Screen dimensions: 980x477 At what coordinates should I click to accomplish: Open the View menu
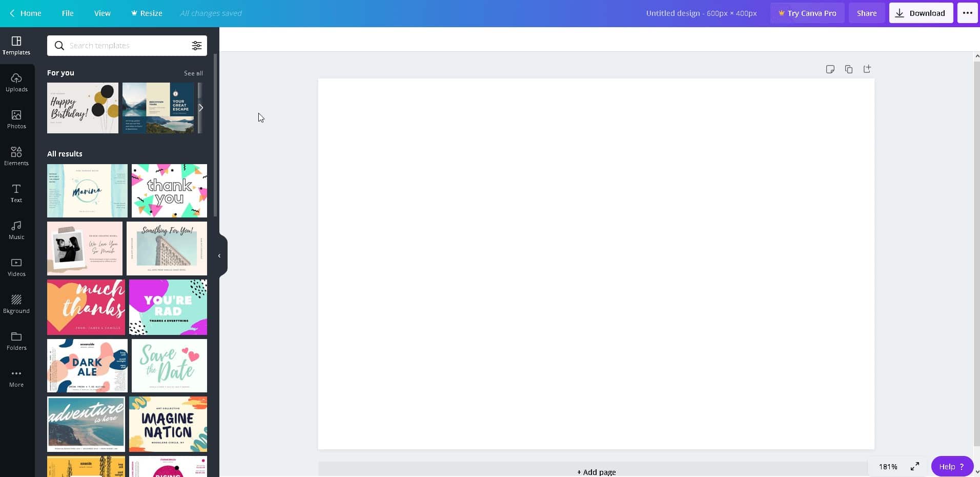103,13
